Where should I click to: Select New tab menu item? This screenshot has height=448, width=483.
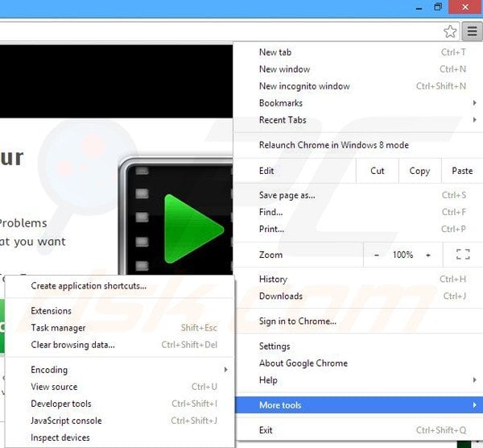(359, 52)
